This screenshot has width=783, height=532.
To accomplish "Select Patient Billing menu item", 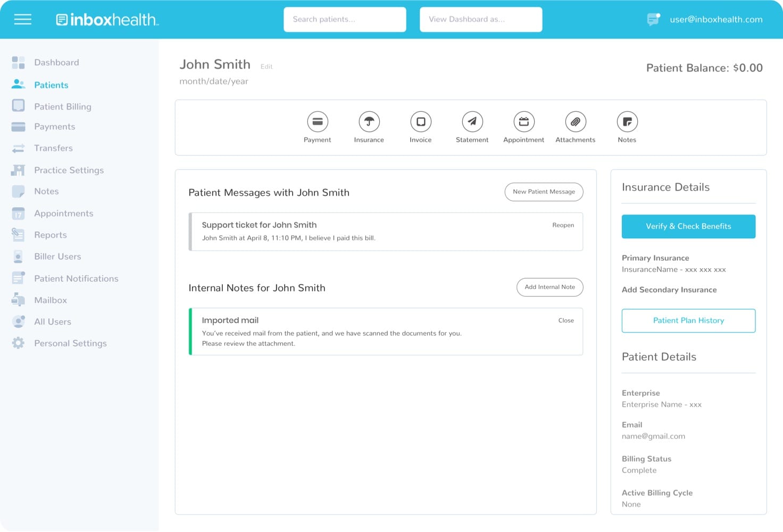I will [63, 107].
